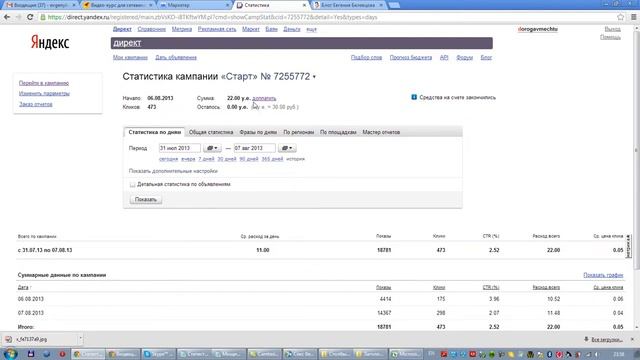This screenshot has height=360, width=640.
Task: Click the 'Средства на счете закончились' info icon
Action: pyautogui.click(x=414, y=97)
